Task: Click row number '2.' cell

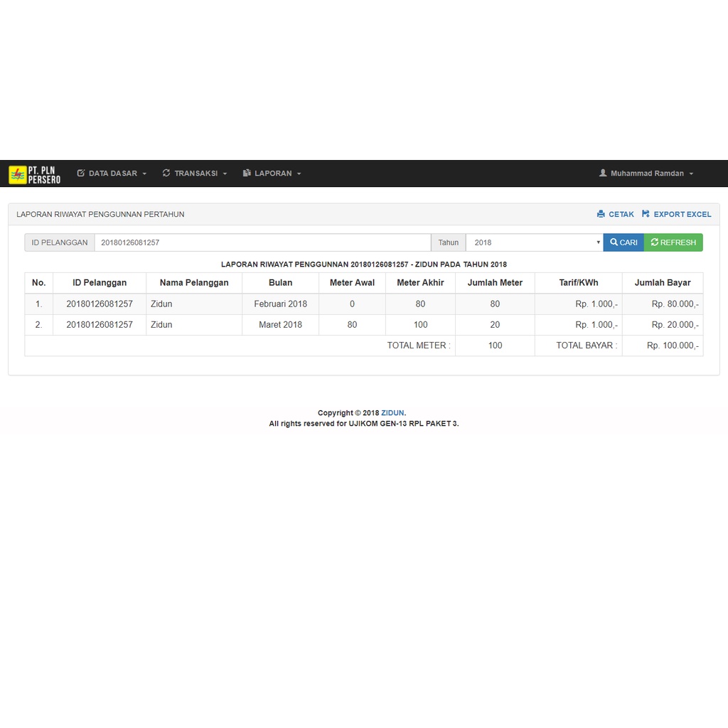Action: point(38,325)
